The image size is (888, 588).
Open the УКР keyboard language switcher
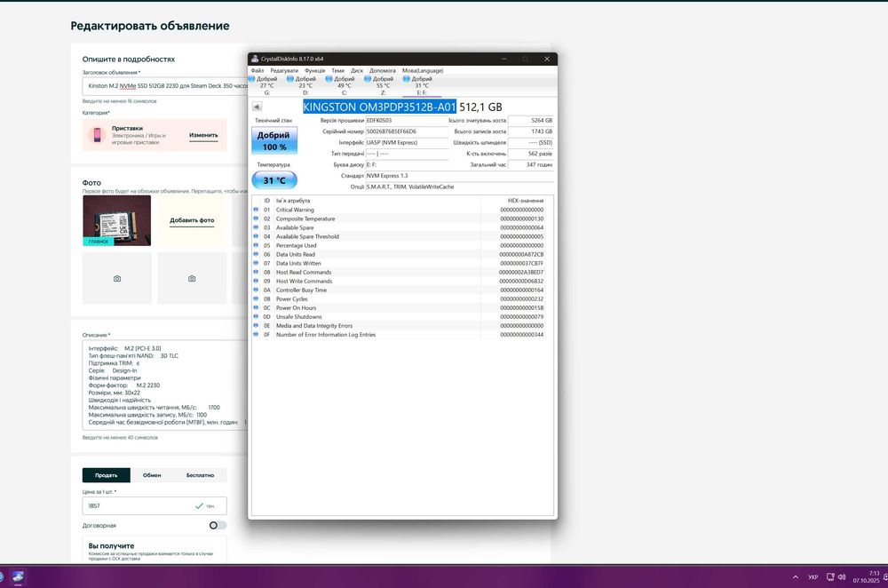tap(813, 577)
